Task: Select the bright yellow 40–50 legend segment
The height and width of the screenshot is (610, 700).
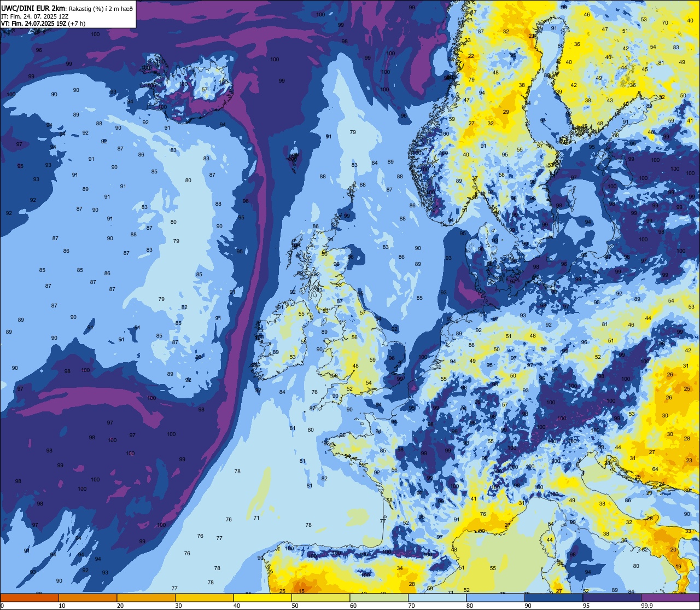Action: (262, 597)
